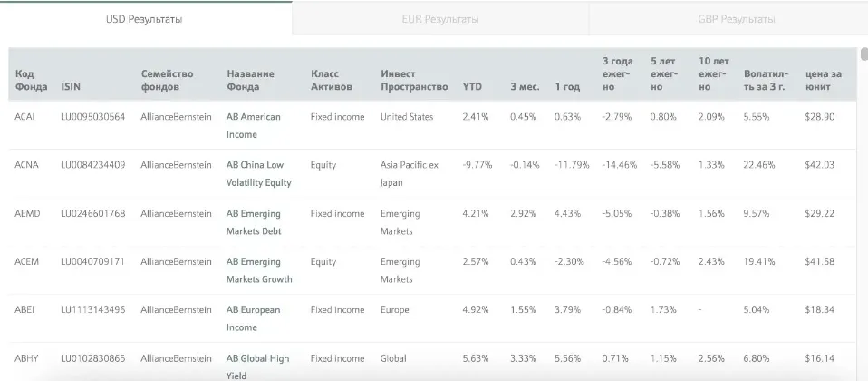Select ISIN LU0095030564 cell

point(93,117)
